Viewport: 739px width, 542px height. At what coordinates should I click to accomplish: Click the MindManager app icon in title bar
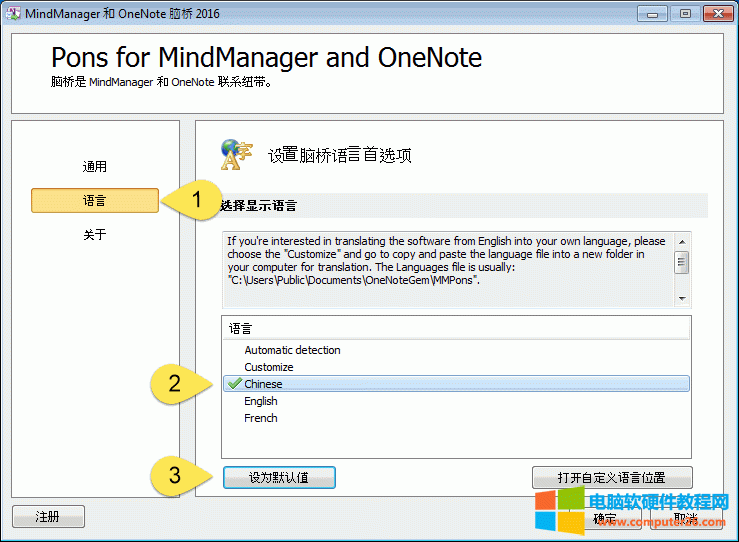pyautogui.click(x=14, y=13)
